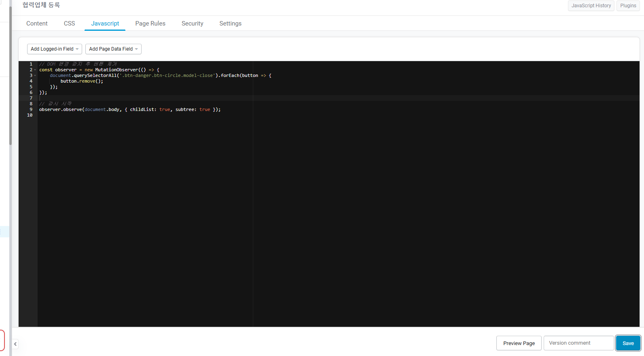Open the Page Rules tab
This screenshot has width=644, height=356.
click(x=150, y=23)
